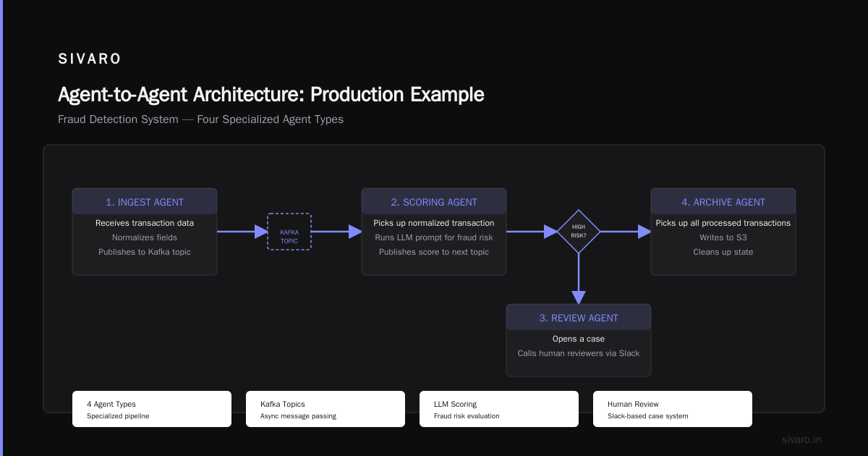Click the Kafka Topic dashed box
The width and height of the screenshot is (868, 456).
(x=289, y=232)
